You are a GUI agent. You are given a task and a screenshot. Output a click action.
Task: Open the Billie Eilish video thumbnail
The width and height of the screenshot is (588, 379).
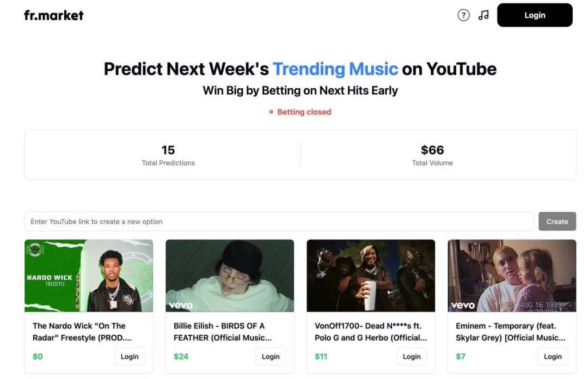click(230, 276)
